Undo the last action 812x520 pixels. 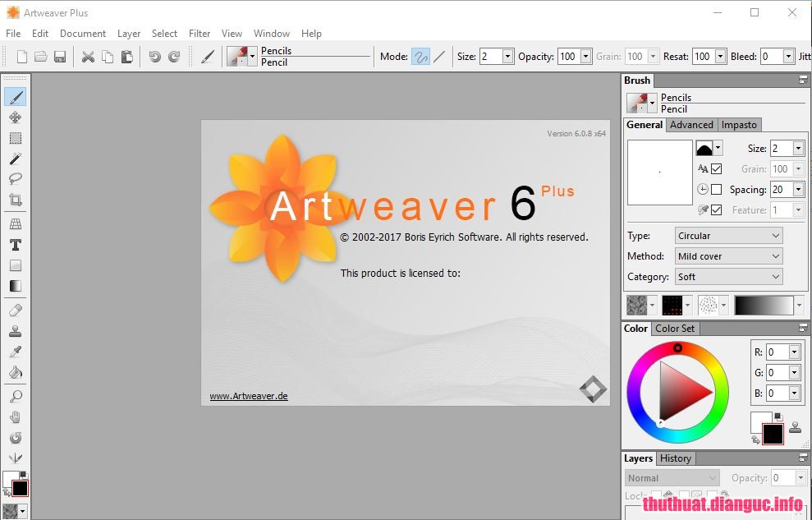tap(154, 57)
